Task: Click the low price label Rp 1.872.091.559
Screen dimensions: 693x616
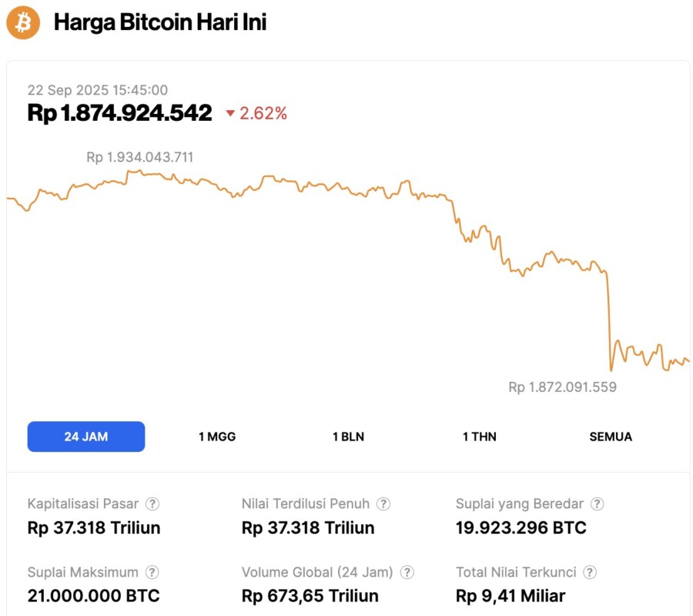Action: [562, 387]
